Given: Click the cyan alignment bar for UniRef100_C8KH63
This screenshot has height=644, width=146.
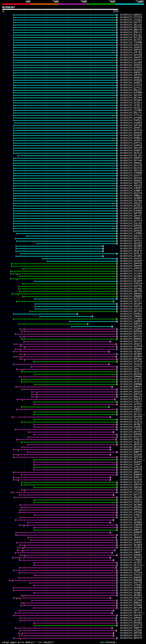Looking at the screenshot, I should click(x=66, y=316).
